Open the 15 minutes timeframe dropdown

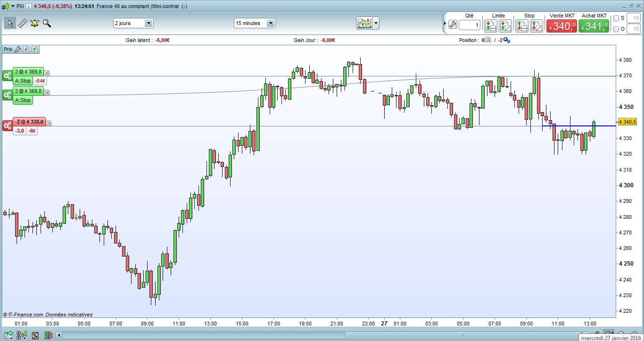pyautogui.click(x=271, y=23)
